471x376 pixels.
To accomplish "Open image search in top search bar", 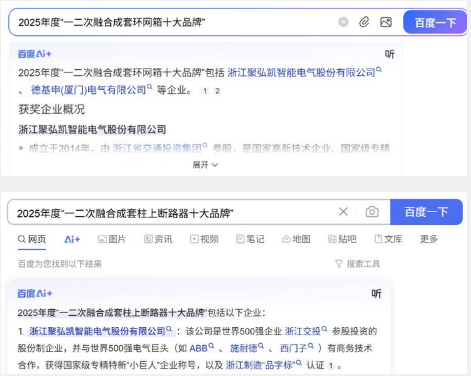I will tap(386, 22).
